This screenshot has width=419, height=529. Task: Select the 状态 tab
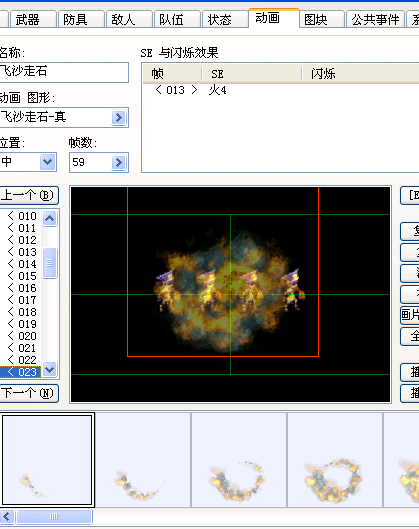click(225, 19)
